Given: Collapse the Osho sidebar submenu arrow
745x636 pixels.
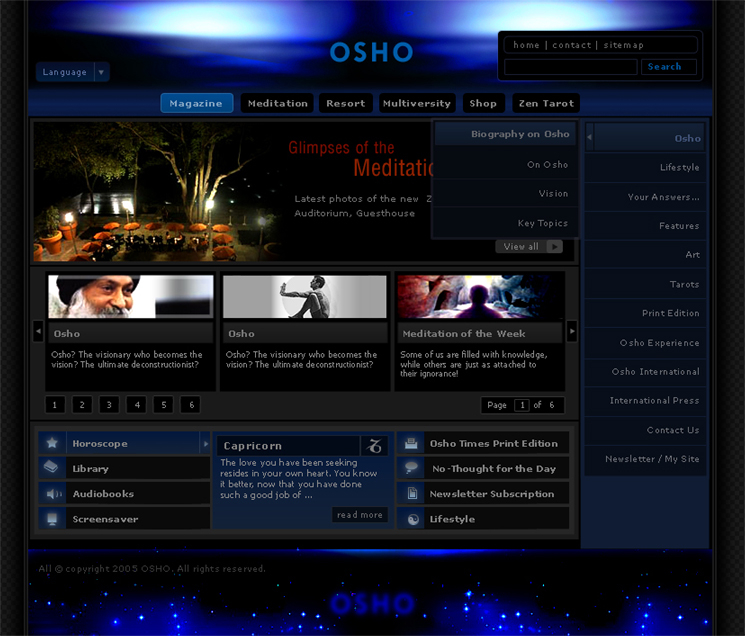Looking at the screenshot, I should 589,137.
